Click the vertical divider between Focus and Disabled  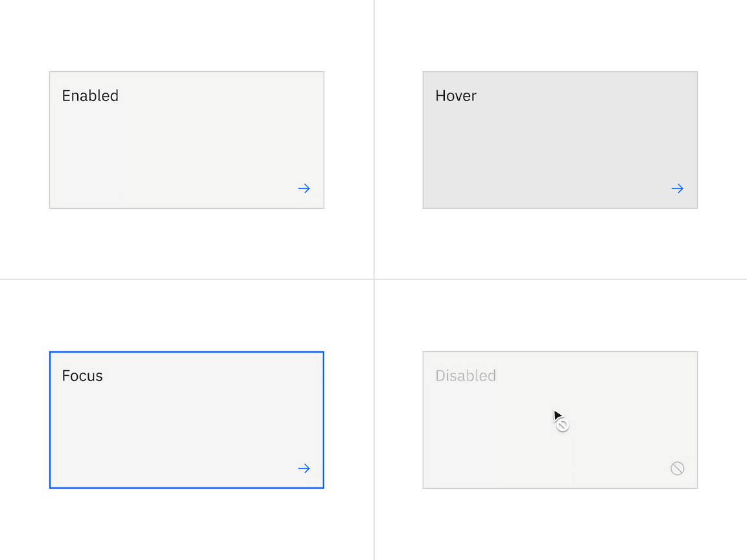(x=374, y=420)
